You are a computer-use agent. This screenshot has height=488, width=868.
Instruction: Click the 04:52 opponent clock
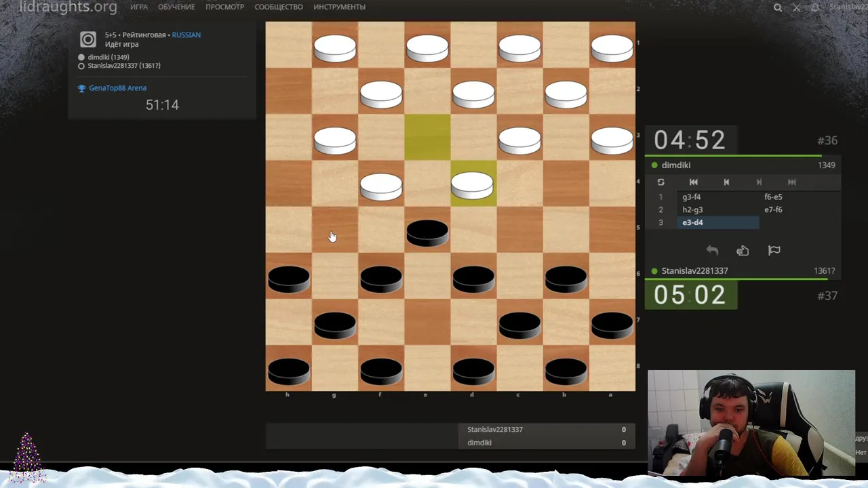point(690,140)
